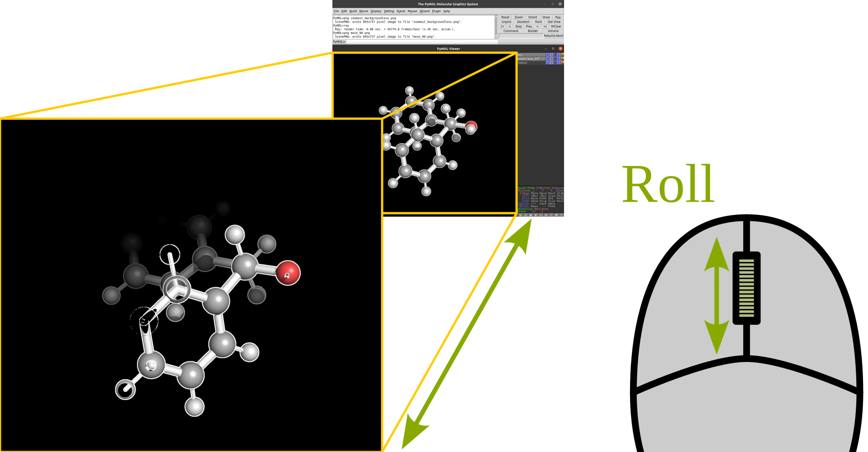
Task: Open Show menu for (sele) row
Action: (551, 62)
